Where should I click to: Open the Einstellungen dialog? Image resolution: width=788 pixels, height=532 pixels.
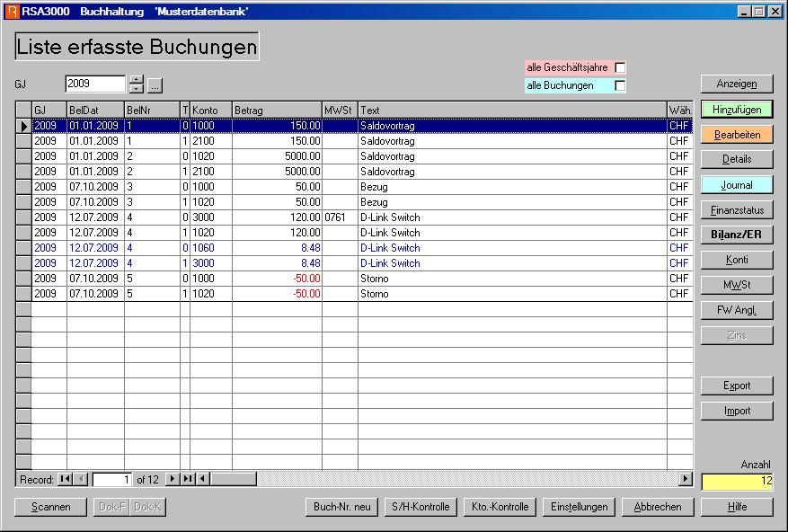point(579,506)
